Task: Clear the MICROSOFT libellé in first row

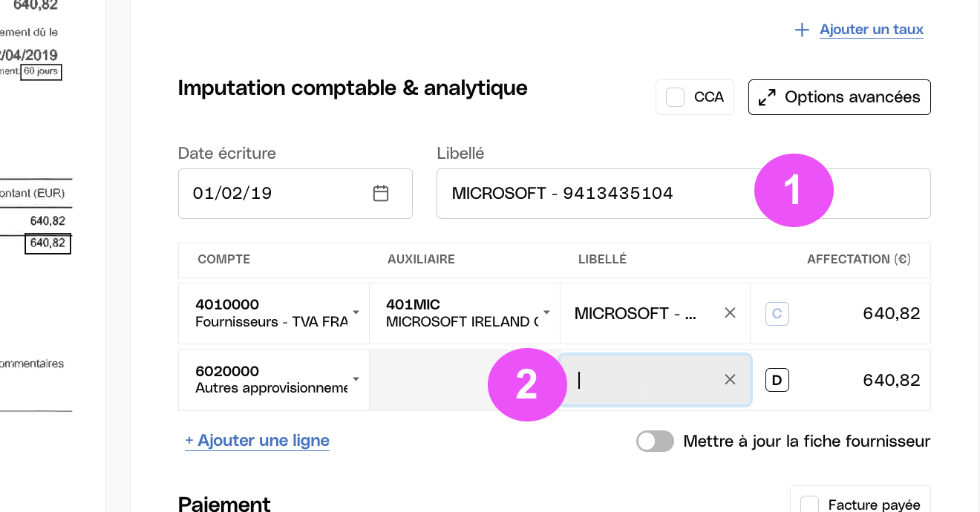Action: (x=730, y=313)
